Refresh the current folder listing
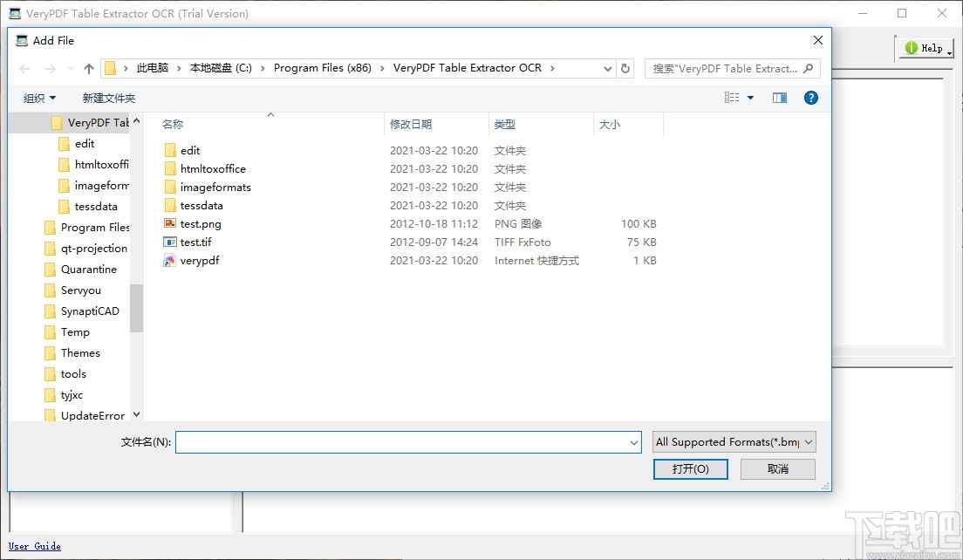The height and width of the screenshot is (560, 963). tap(625, 68)
